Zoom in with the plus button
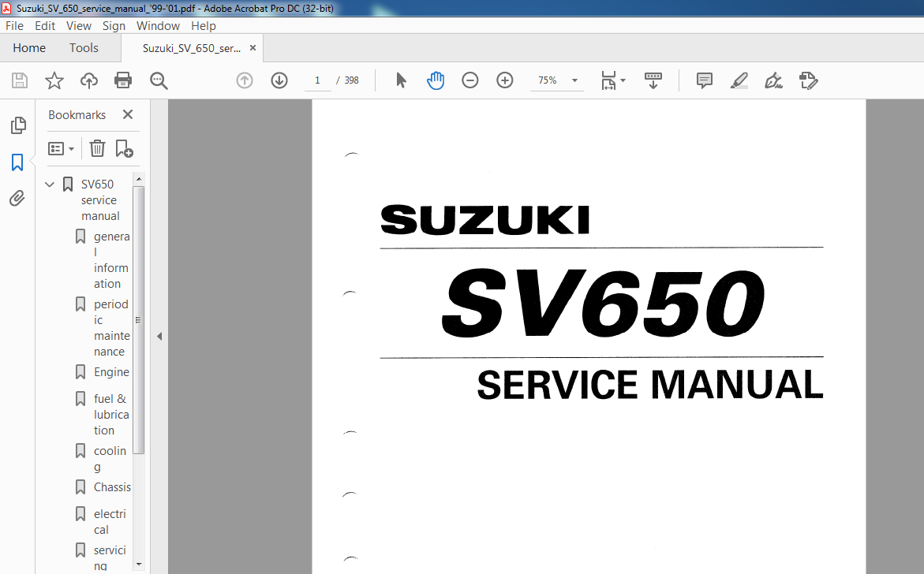This screenshot has height=574, width=924. coord(505,80)
